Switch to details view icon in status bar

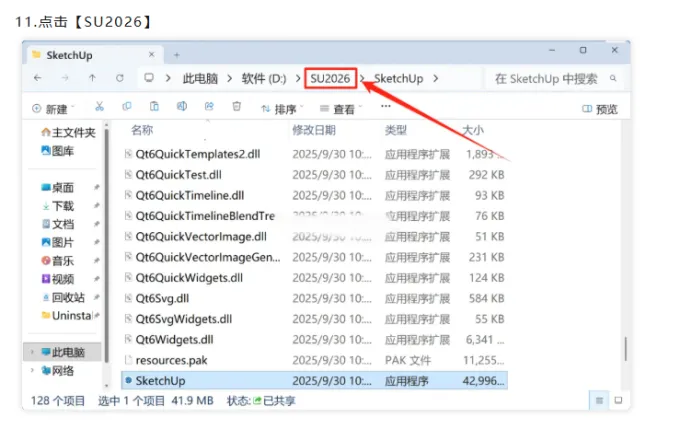pyautogui.click(x=599, y=400)
